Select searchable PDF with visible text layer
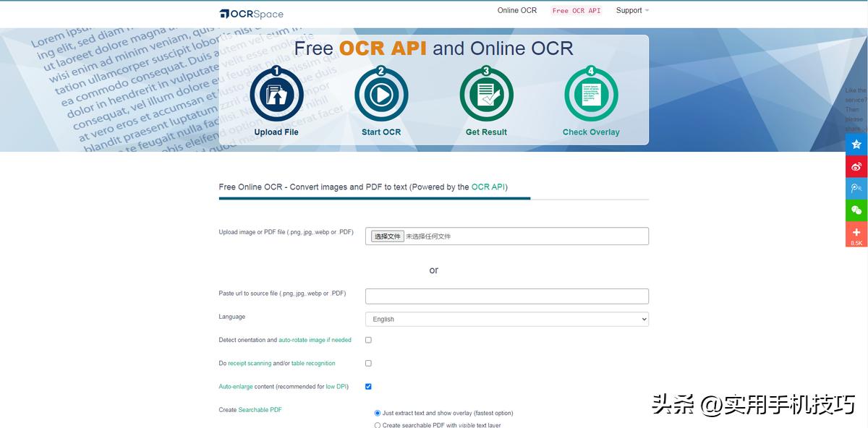 [x=378, y=425]
